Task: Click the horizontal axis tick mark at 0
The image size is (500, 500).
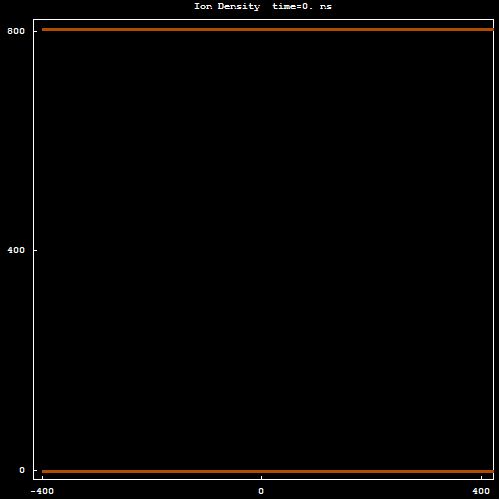Action: 261,477
